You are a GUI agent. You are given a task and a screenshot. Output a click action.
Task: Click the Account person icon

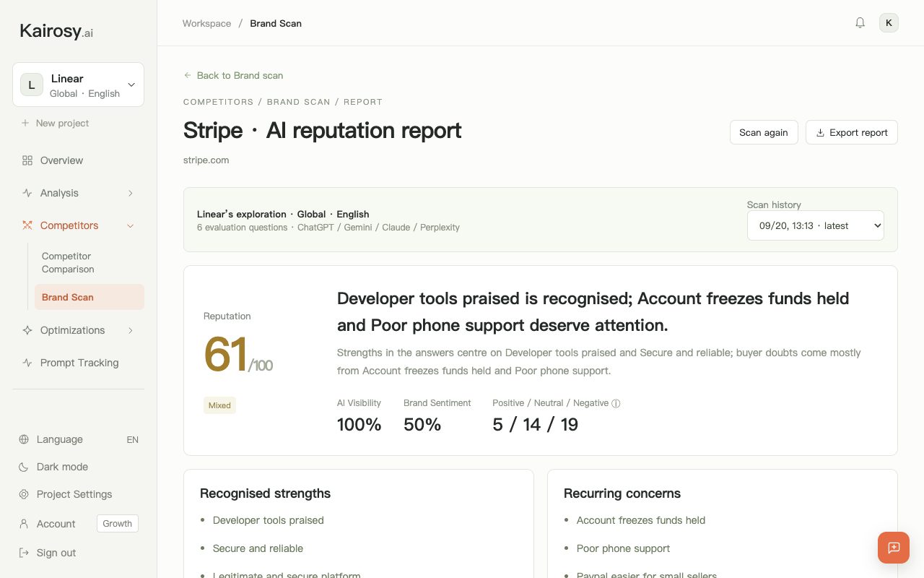pyautogui.click(x=24, y=524)
